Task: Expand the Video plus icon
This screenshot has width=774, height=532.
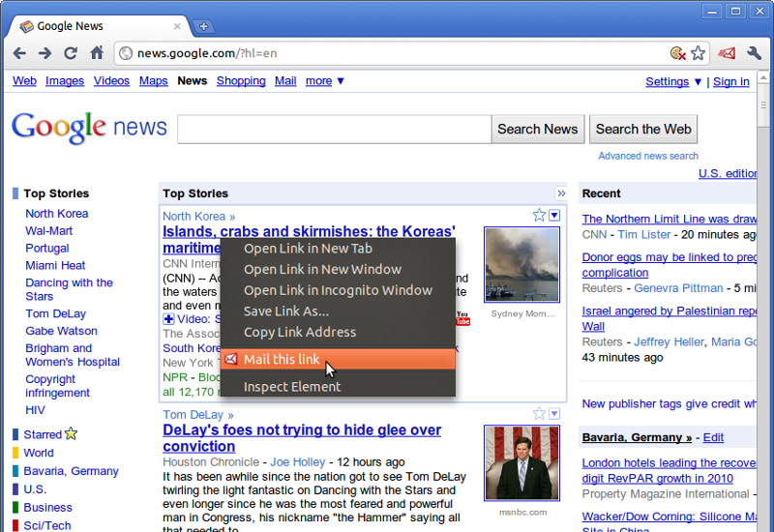Action: 168,319
